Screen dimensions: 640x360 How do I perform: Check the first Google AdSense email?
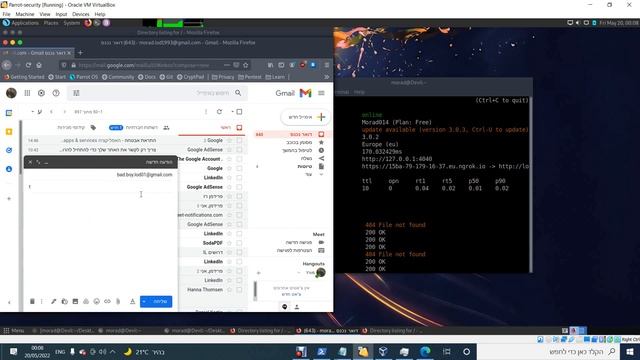[x=239, y=149]
